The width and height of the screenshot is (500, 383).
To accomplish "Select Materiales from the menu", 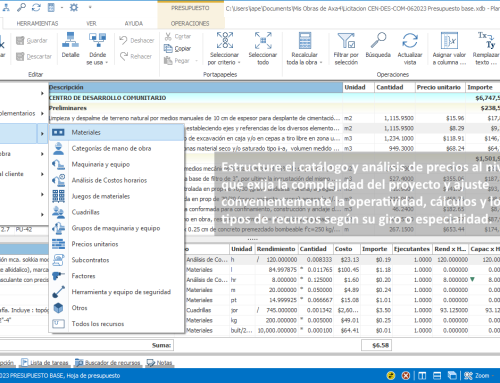I will point(117,132).
